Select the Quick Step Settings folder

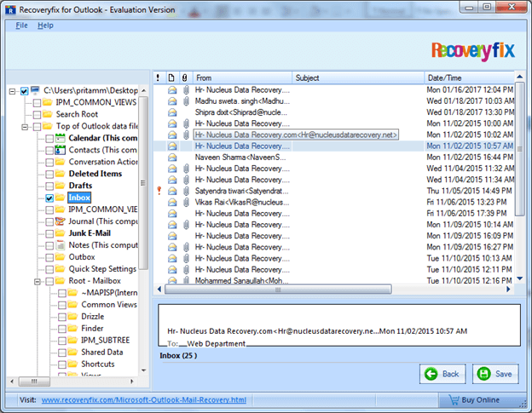tap(102, 269)
